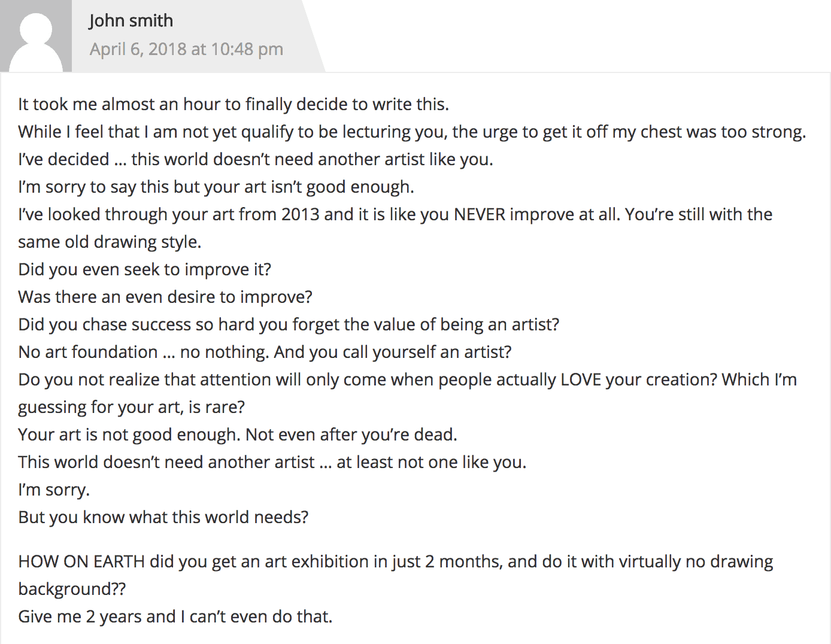The height and width of the screenshot is (644, 831).
Task: Click 'Was there an even desire to improve?'
Action: pos(165,297)
